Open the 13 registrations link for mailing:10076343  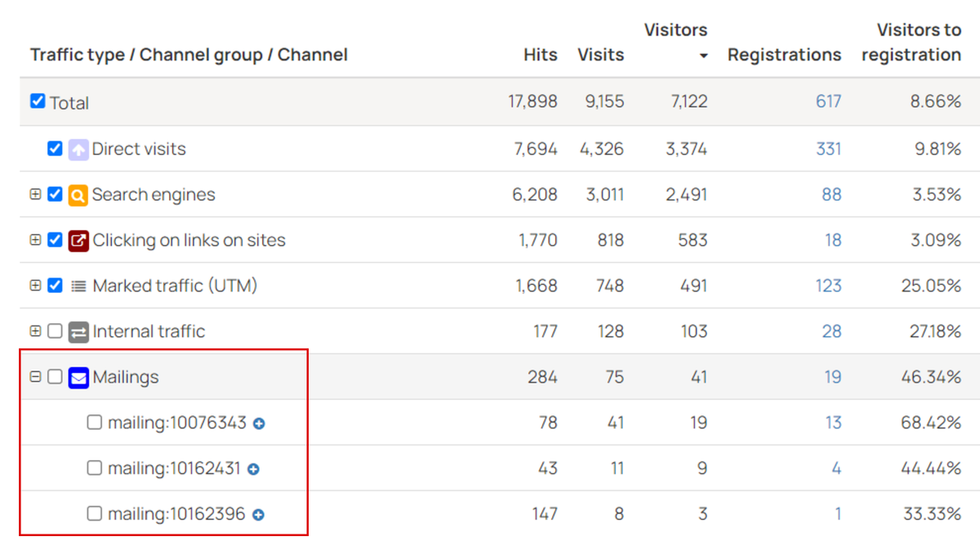click(x=833, y=424)
